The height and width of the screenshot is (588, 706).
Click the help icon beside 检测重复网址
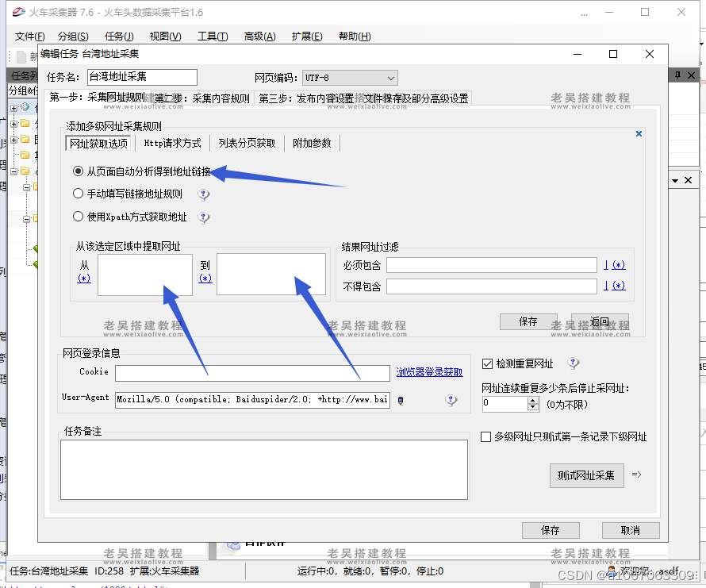pyautogui.click(x=573, y=363)
